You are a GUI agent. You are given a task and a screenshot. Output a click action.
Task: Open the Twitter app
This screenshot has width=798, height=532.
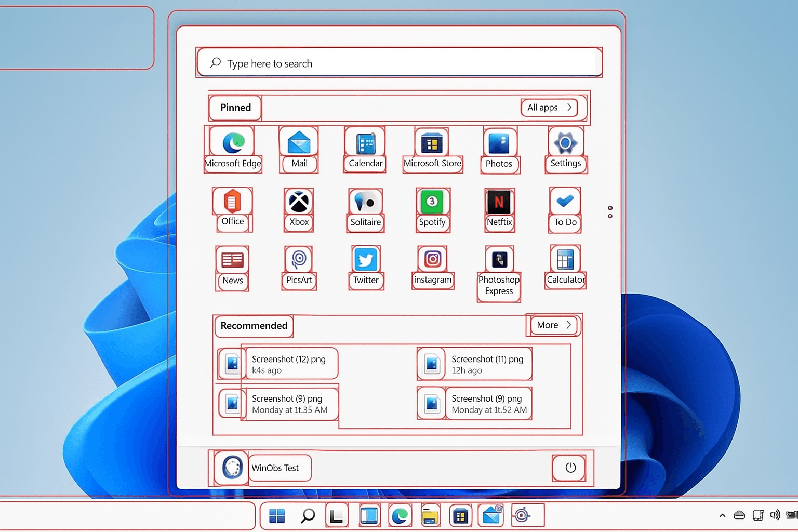(366, 260)
